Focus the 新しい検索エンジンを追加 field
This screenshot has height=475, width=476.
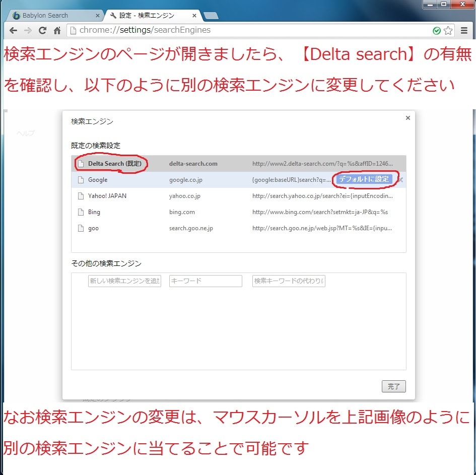124,281
